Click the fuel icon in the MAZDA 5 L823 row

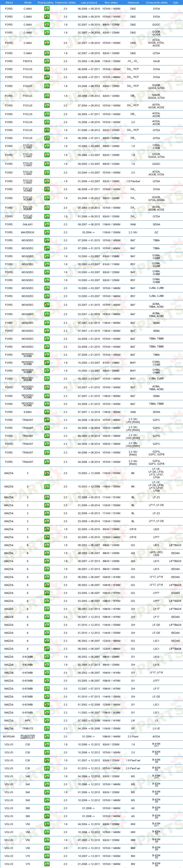point(47,529)
